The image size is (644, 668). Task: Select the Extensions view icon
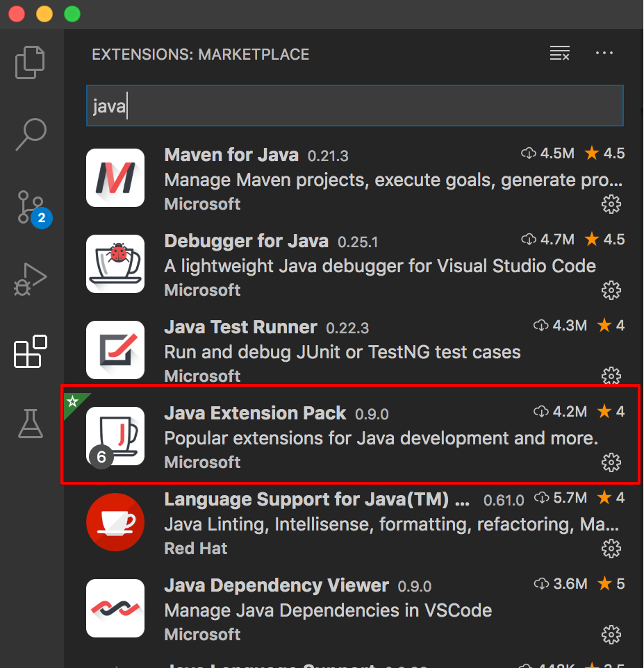[31, 351]
